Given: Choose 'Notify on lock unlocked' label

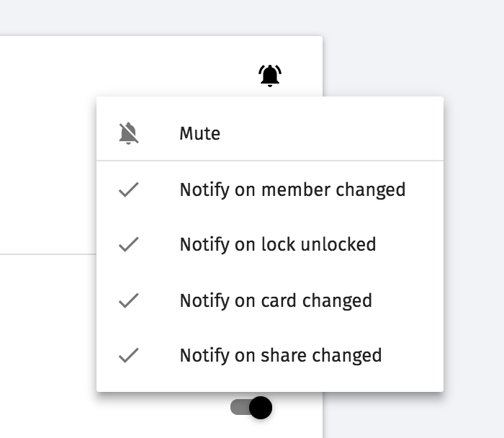Looking at the screenshot, I should pyautogui.click(x=278, y=244).
